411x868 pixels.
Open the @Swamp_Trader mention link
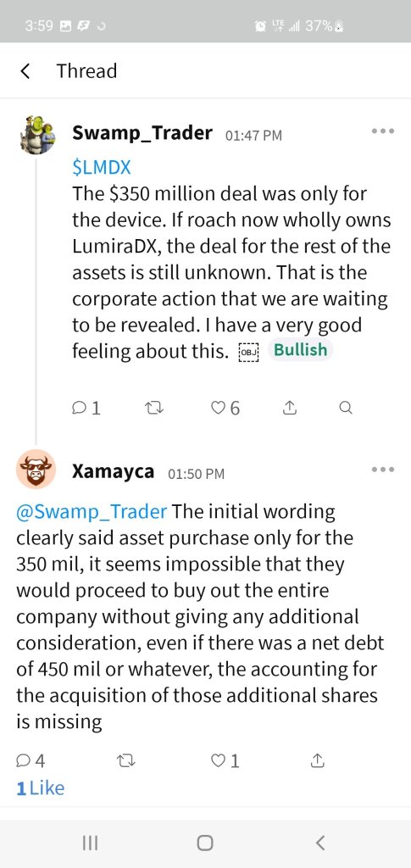[x=92, y=511]
